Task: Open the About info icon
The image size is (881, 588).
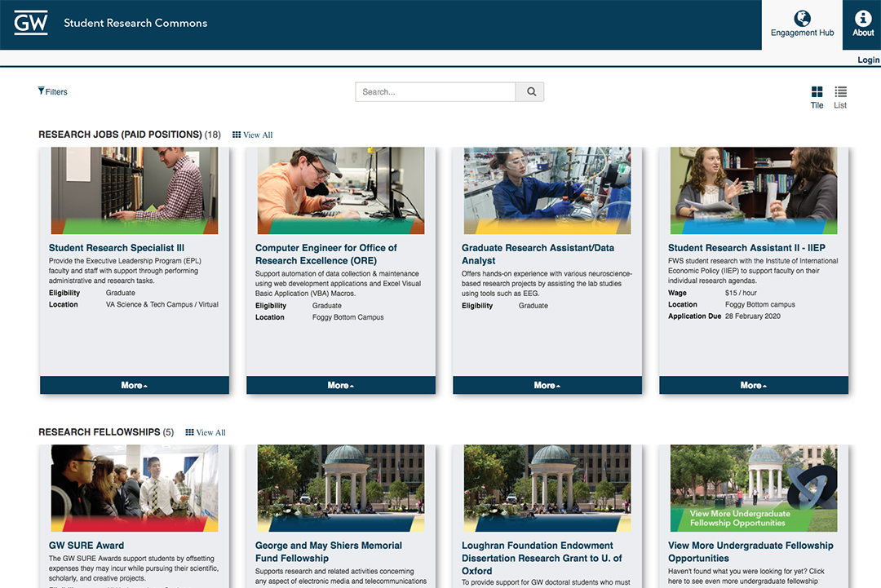Action: click(863, 19)
